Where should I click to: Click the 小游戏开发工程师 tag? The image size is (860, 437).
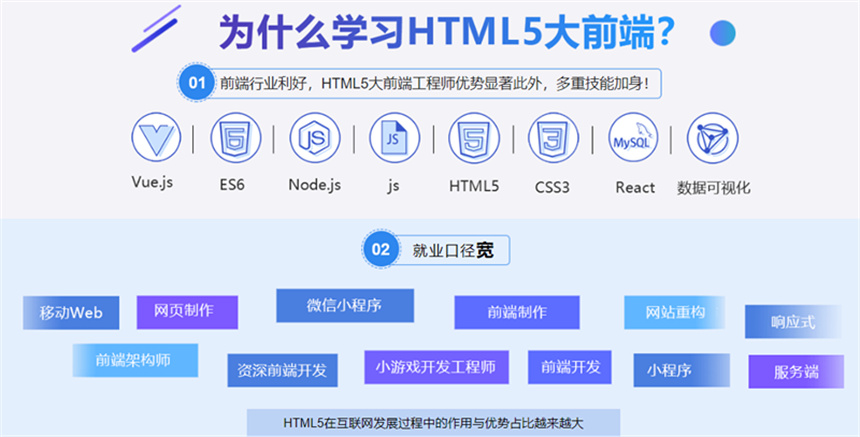tap(437, 367)
